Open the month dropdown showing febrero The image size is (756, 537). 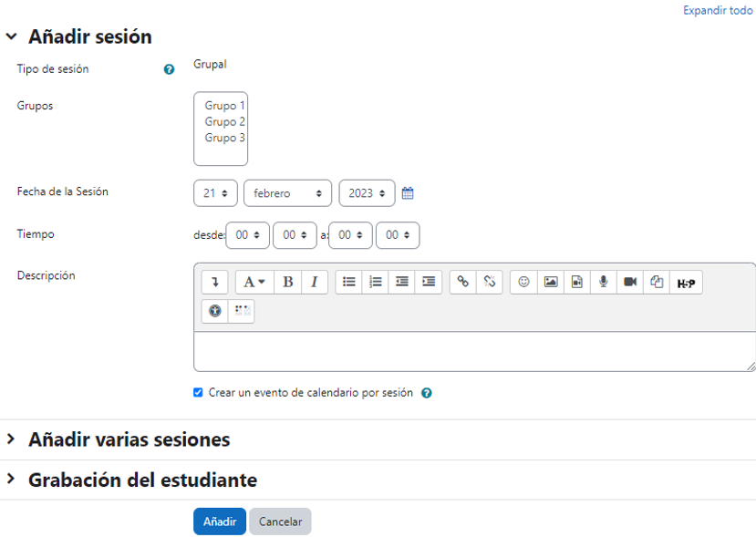[287, 192]
